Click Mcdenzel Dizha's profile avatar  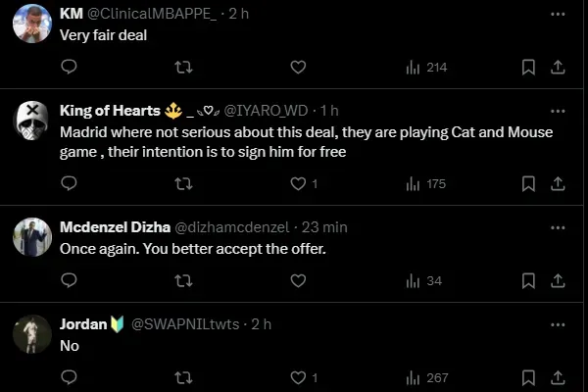click(31, 236)
